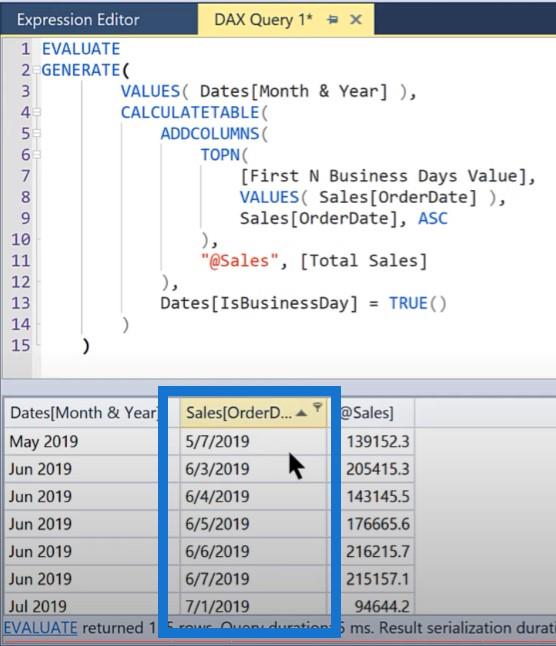Open filter icon on Sales[OrderDate] column
This screenshot has height=646, width=556.
tap(318, 407)
